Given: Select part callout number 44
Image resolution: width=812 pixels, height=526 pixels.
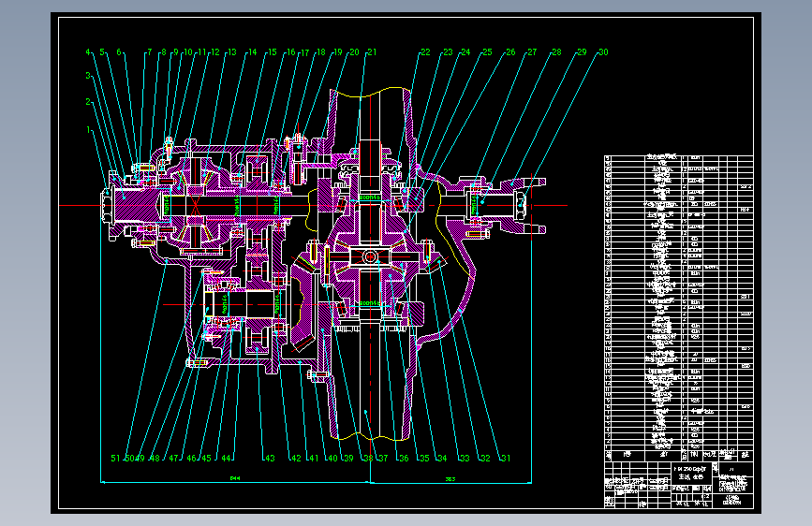Looking at the screenshot, I should [x=226, y=459].
